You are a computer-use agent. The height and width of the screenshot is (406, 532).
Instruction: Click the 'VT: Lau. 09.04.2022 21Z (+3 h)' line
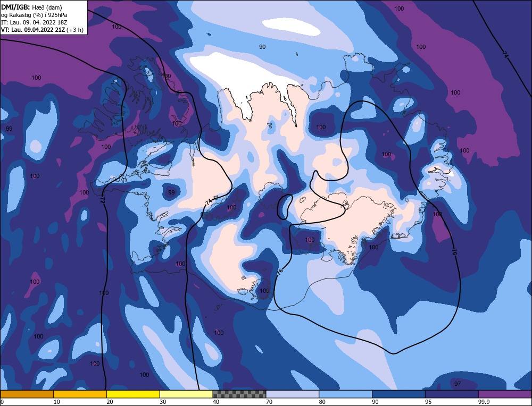(42, 30)
